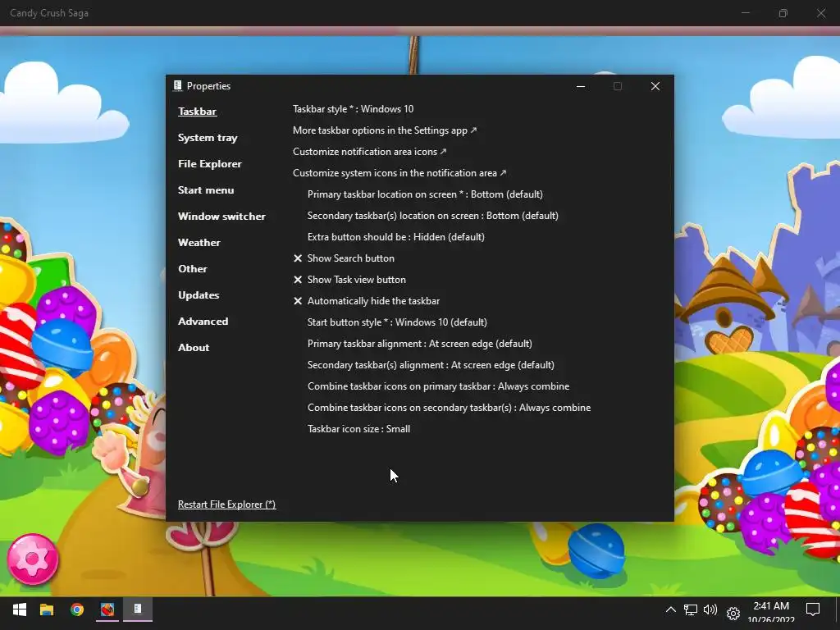Change Secondary taskbar(s) location on screen

coord(433,216)
